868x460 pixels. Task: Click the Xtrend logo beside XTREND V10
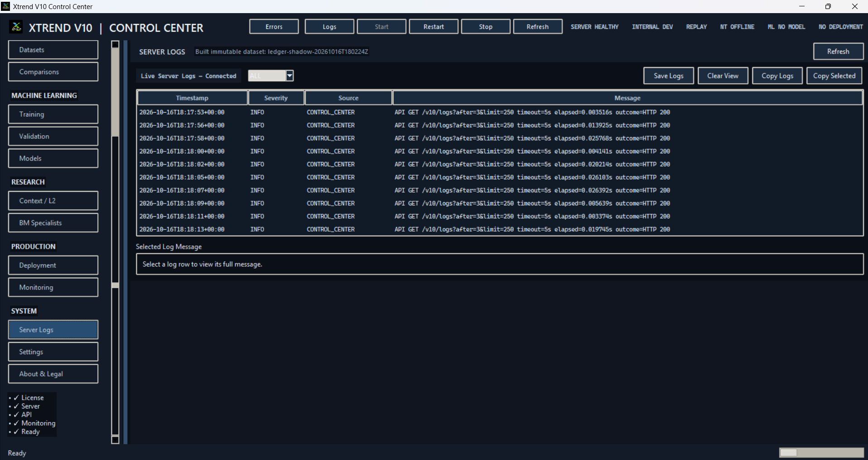16,27
